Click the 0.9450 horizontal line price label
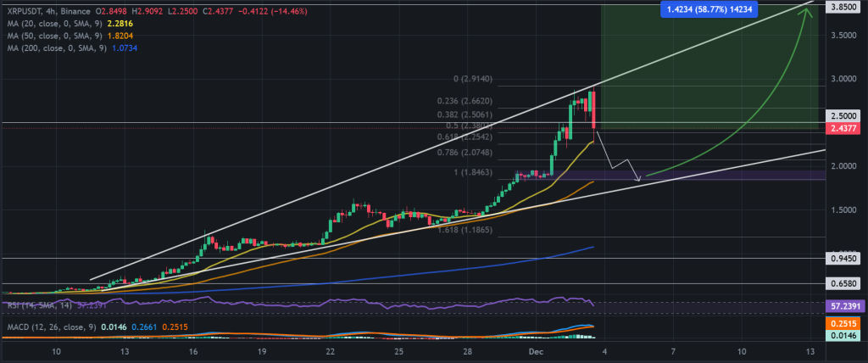Image resolution: width=868 pixels, height=363 pixels. click(x=843, y=259)
